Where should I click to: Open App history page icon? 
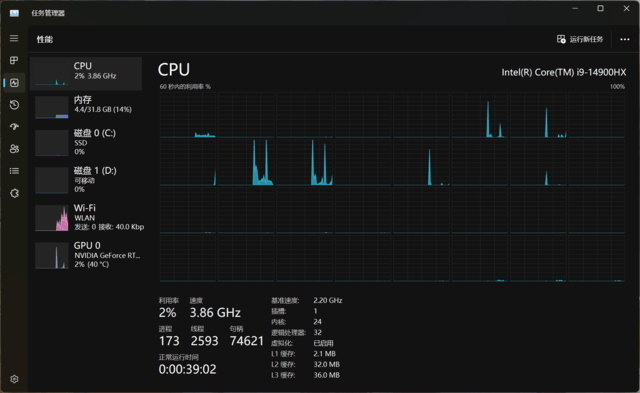point(14,105)
